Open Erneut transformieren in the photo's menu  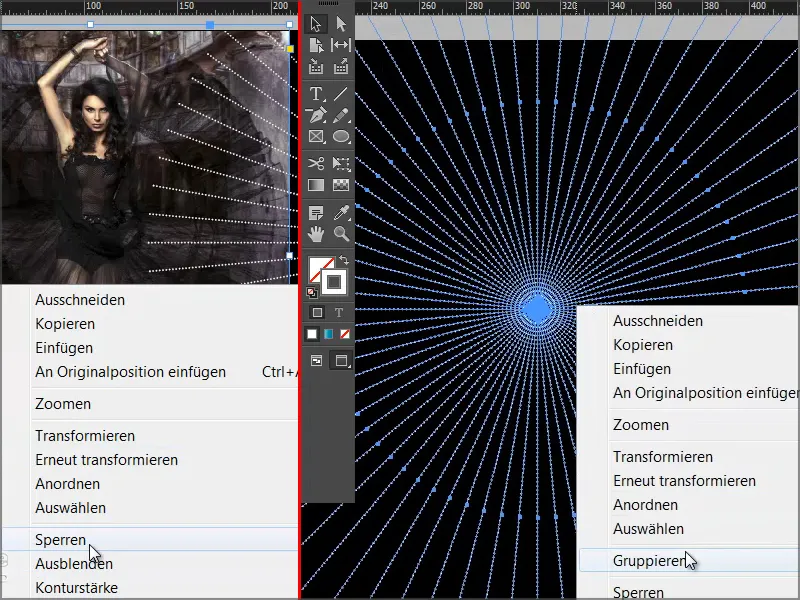coord(107,460)
